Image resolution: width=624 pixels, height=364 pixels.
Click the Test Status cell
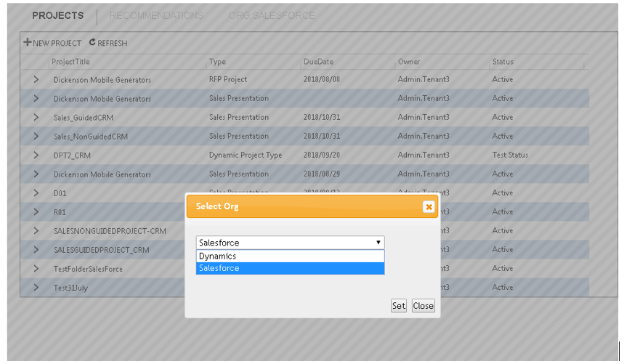(x=510, y=155)
